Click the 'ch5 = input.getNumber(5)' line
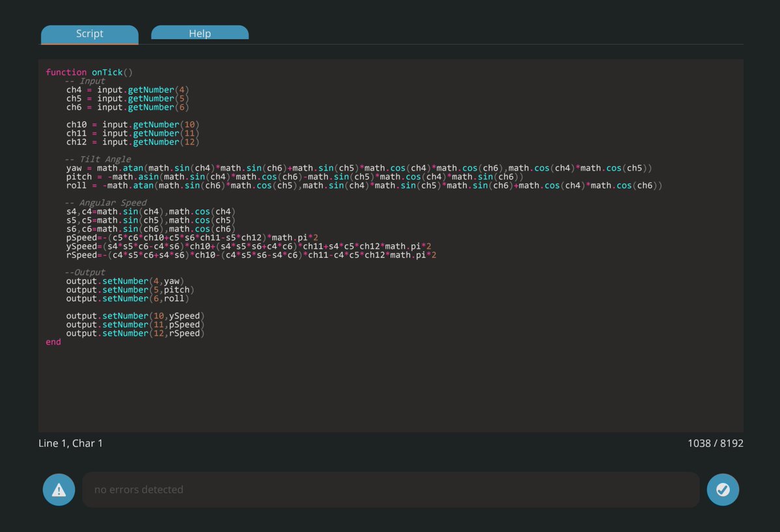 (x=128, y=98)
